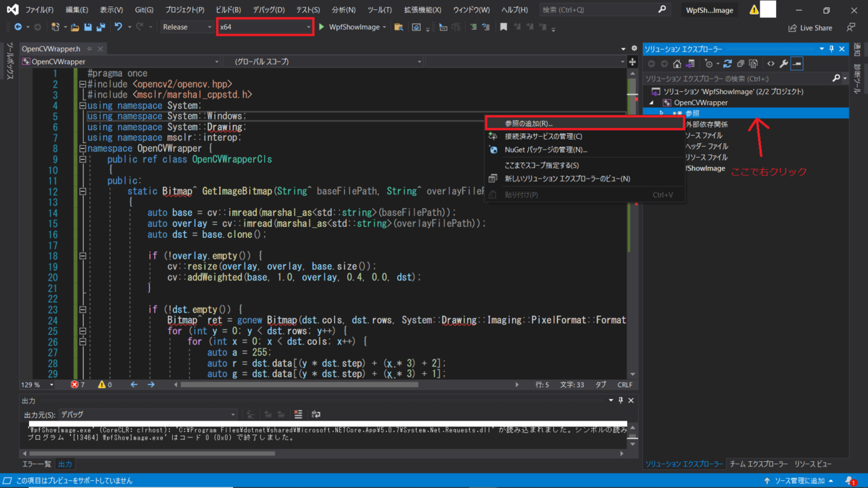Toggle word wrap in the output panel
This screenshot has width=868, height=488.
pos(315,414)
